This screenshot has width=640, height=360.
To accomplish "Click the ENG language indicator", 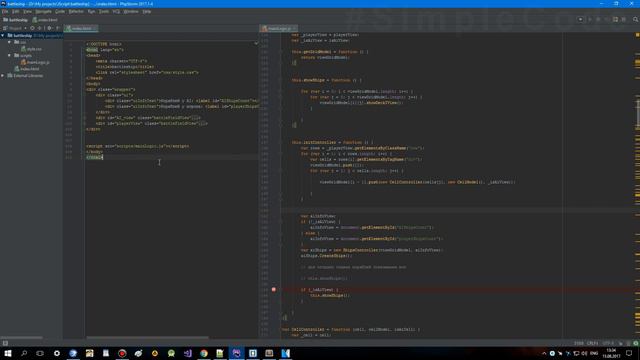I will (x=594, y=353).
